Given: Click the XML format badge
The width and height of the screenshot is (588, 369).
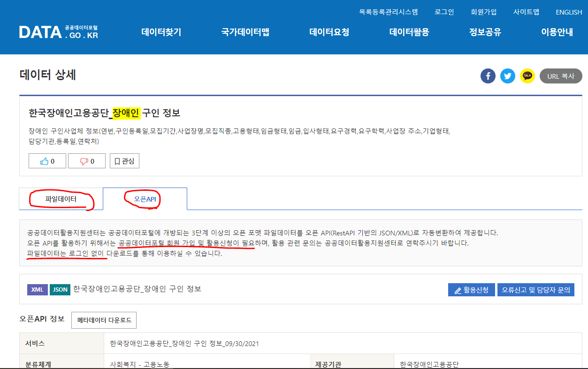Looking at the screenshot, I should 38,290.
